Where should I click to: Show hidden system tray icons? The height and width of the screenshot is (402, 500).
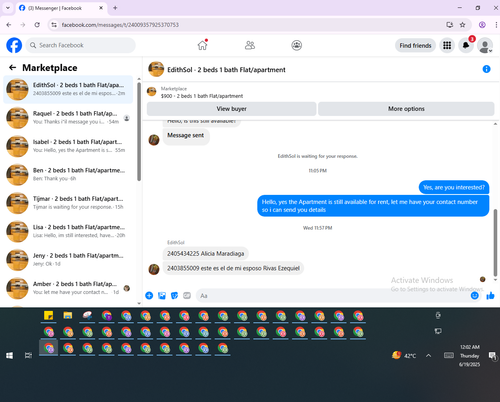tap(428, 356)
